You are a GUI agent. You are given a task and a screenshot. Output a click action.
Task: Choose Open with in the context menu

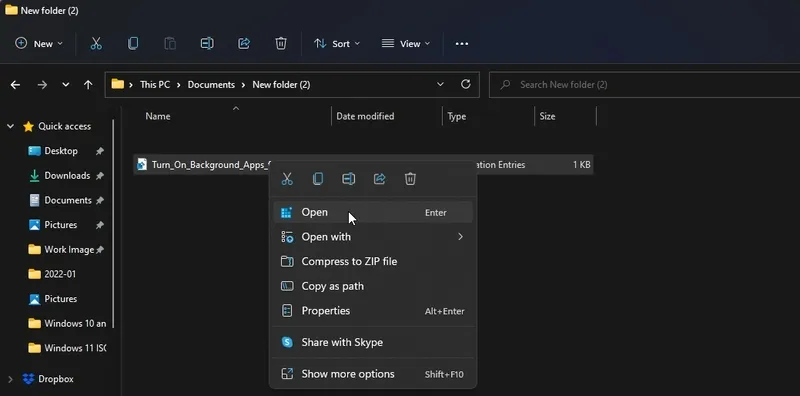(373, 237)
